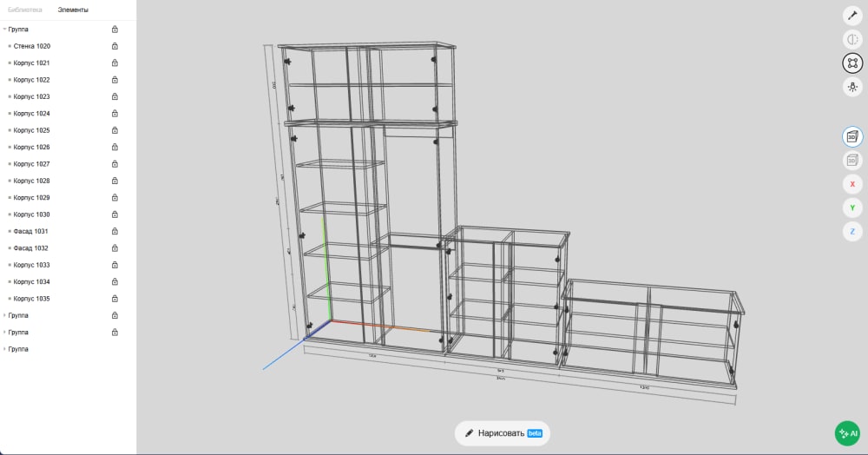Select Корпус 1035 element
868x455 pixels.
pyautogui.click(x=31, y=299)
